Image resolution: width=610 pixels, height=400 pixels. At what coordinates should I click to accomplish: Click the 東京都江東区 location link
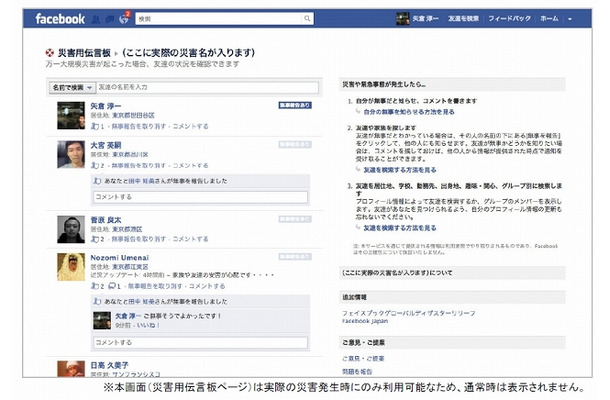[x=130, y=267]
